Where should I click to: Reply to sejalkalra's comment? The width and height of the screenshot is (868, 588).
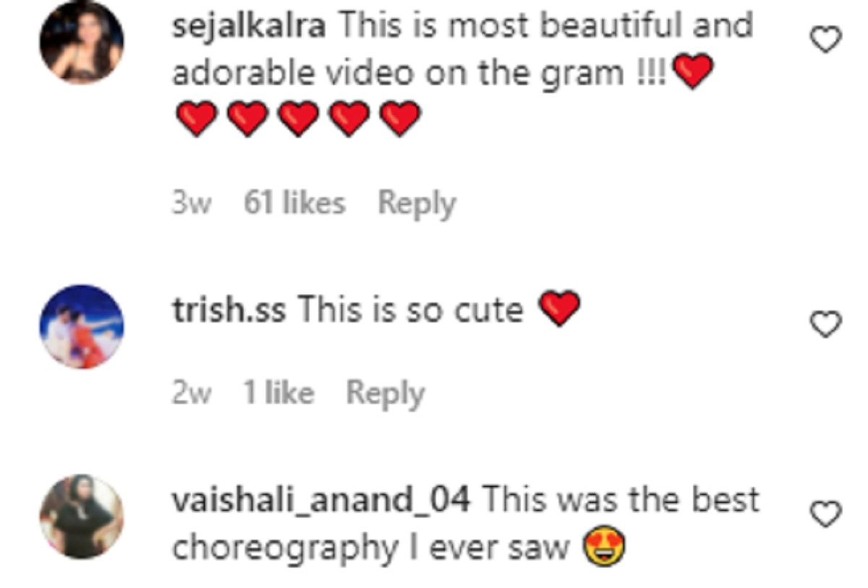[417, 204]
